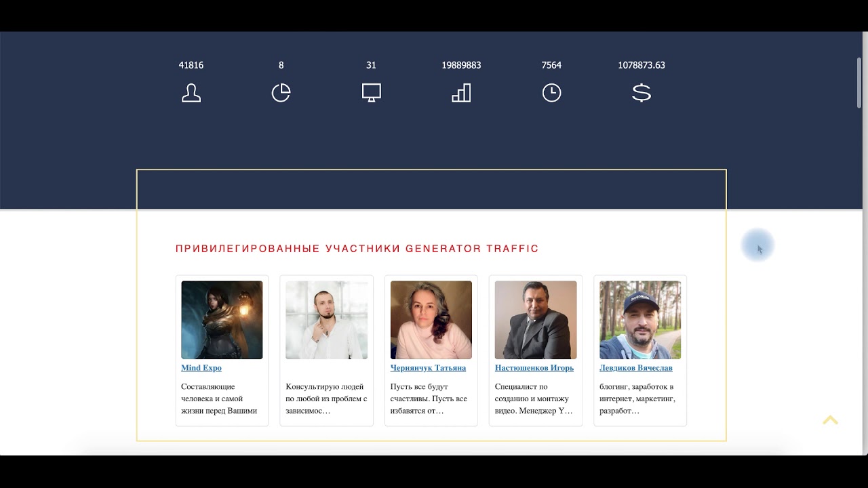Click the 8 counter value

[281, 65]
